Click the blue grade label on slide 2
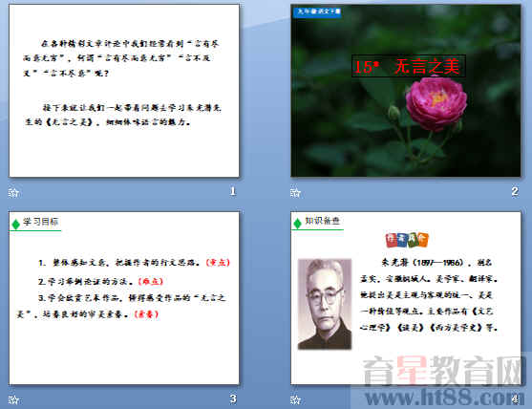This screenshot has height=409, width=532. 317,11
